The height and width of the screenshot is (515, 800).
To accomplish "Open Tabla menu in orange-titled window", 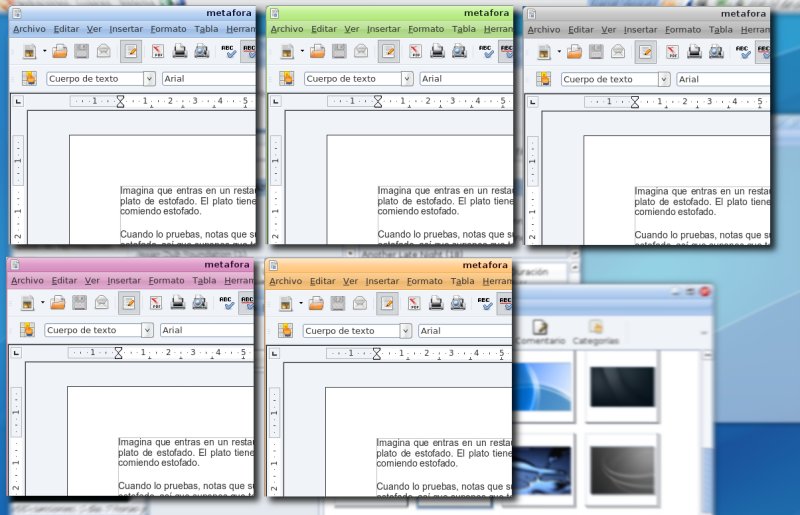I will click(x=462, y=281).
